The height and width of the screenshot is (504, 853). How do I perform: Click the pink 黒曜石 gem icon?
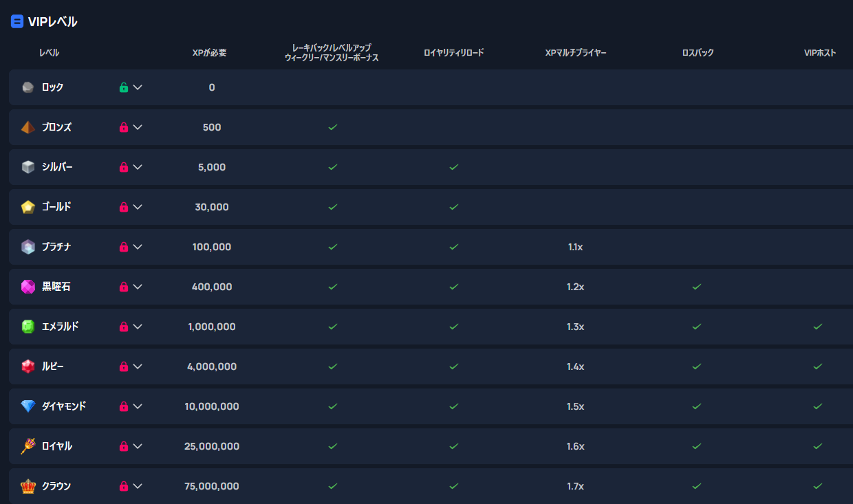pyautogui.click(x=28, y=287)
